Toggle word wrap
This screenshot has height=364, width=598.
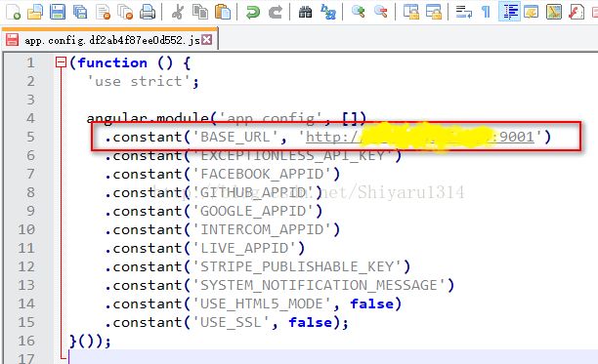[464, 12]
